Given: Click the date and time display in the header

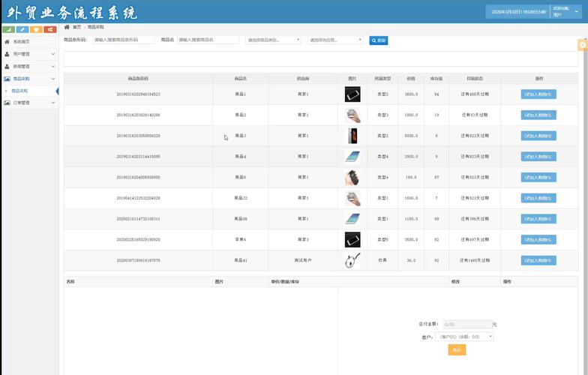Looking at the screenshot, I should (x=518, y=12).
